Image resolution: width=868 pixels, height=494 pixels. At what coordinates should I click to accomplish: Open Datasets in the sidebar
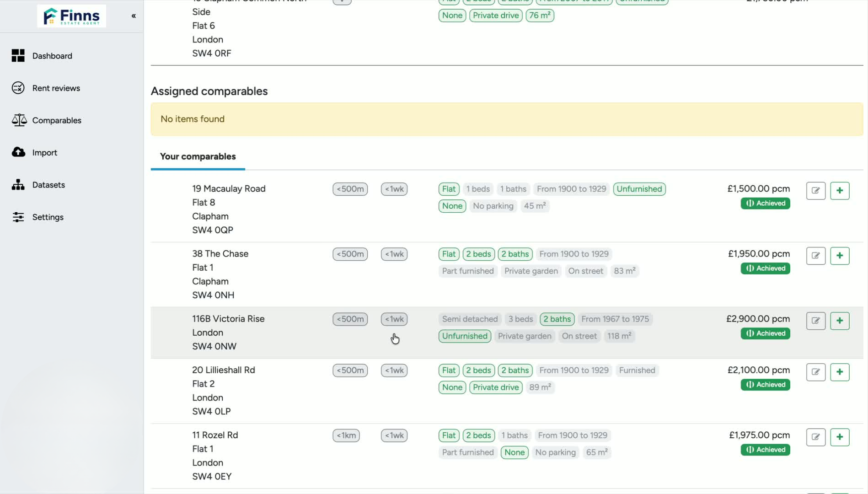tap(48, 185)
